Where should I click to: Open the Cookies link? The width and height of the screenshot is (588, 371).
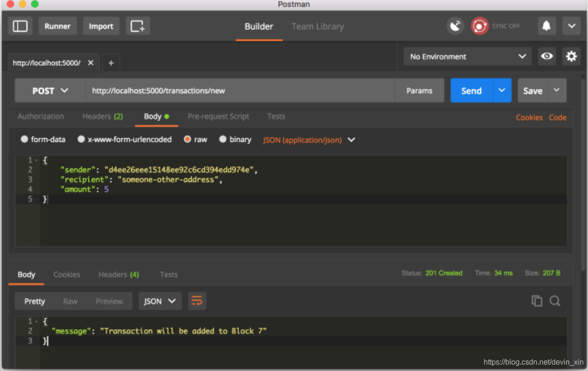529,117
